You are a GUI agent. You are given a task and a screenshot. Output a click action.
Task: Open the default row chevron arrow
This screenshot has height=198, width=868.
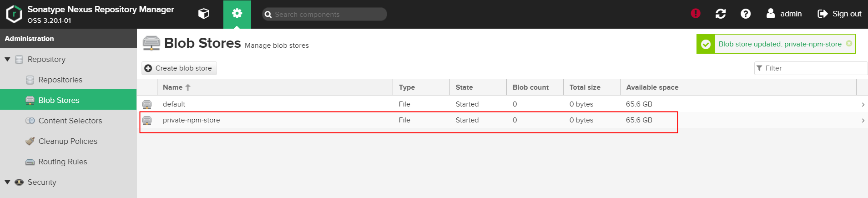863,105
